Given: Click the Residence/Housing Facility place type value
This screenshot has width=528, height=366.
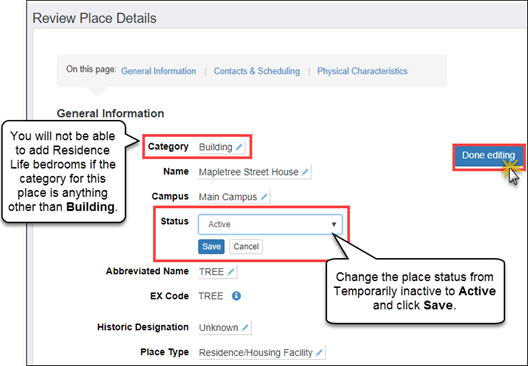Looking at the screenshot, I should click(256, 353).
